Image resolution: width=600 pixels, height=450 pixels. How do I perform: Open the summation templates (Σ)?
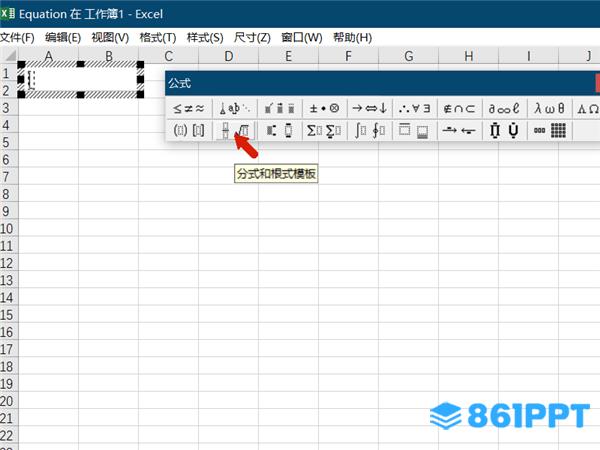click(324, 130)
